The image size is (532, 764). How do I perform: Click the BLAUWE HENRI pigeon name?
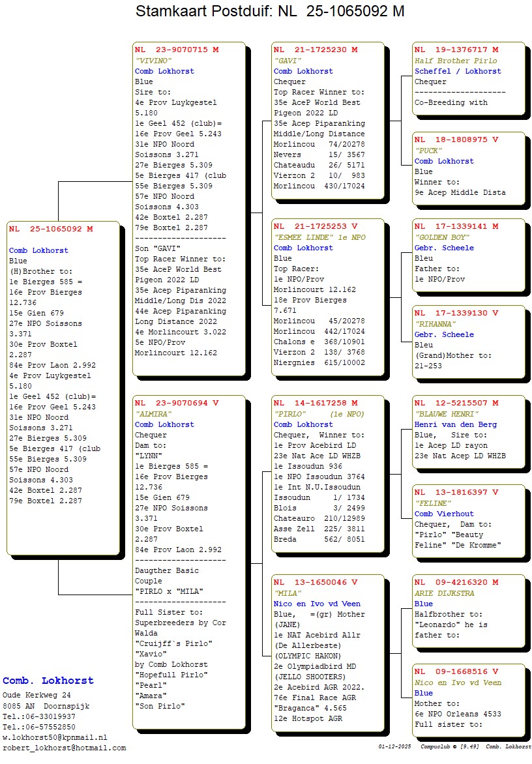click(x=447, y=414)
